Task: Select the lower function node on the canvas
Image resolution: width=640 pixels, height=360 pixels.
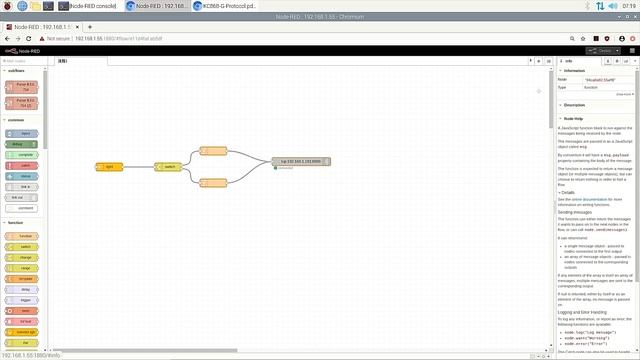Action: (x=213, y=182)
